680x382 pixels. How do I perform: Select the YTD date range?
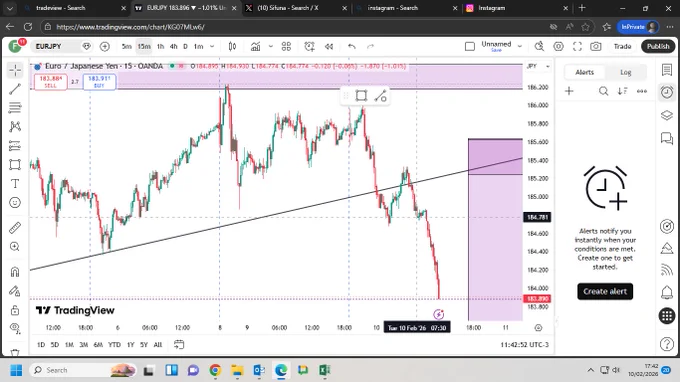coord(114,345)
